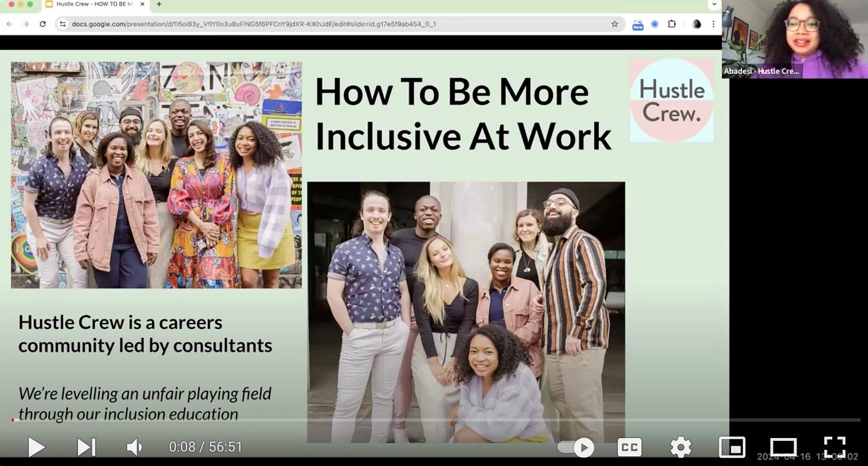868x466 pixels.
Task: Select the Hustle Crew browser tab
Action: (94, 4)
